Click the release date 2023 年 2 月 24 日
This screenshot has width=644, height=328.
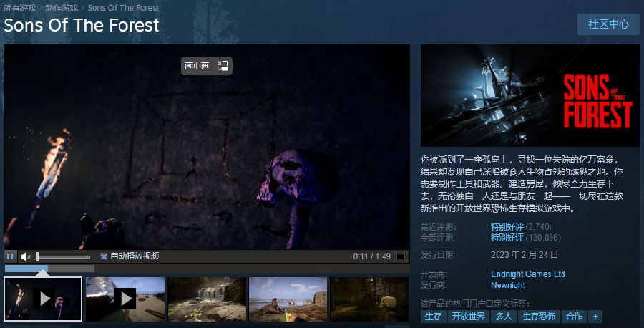[x=525, y=255]
